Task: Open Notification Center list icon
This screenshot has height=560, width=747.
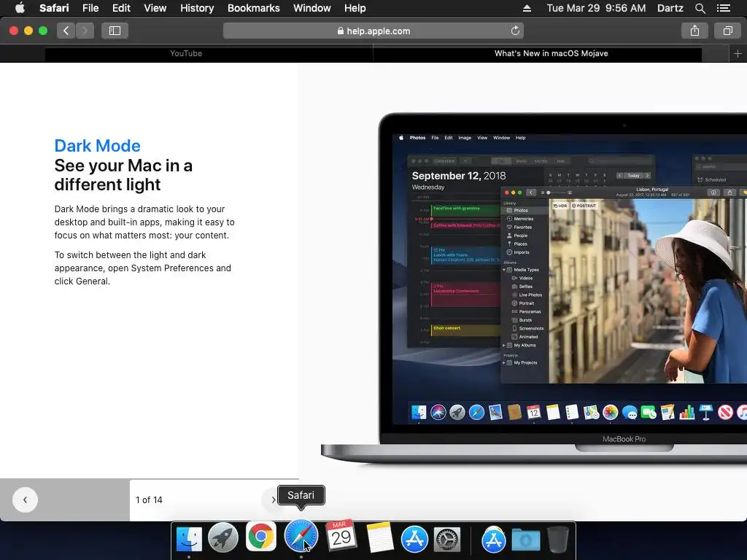Action: coord(723,8)
